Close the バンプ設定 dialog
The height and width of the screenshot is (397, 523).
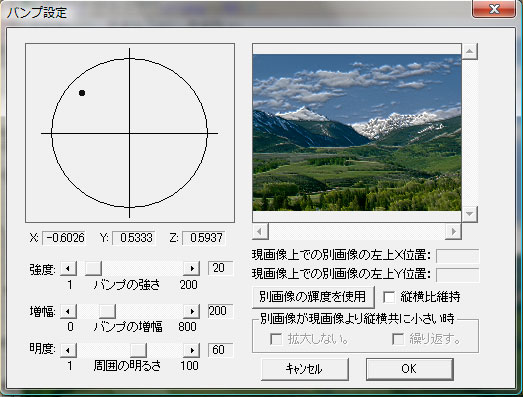pyautogui.click(x=494, y=9)
